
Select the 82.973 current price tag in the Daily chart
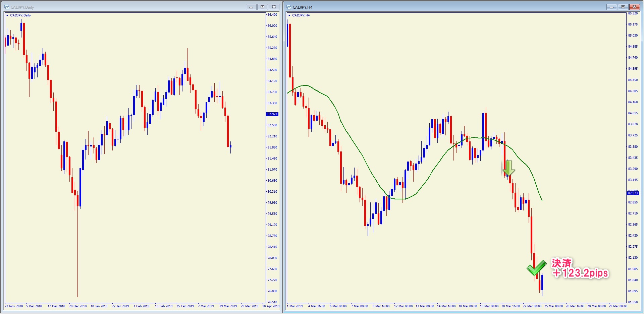pos(272,114)
